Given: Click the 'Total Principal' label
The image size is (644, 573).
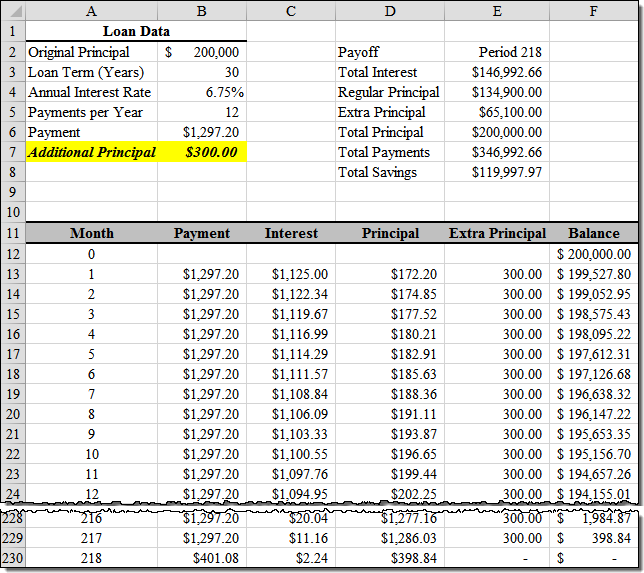Looking at the screenshot, I should coord(390,132).
